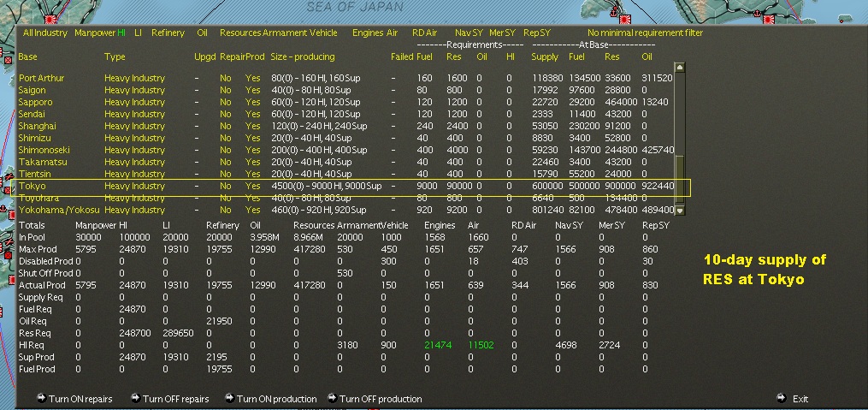Toggle Repair setting 'No' for Tientsin

pos(225,174)
